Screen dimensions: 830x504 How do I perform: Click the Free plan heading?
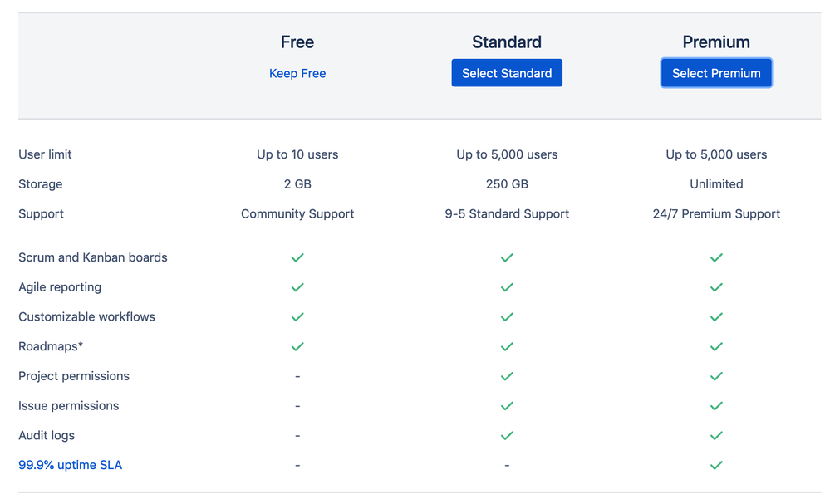coord(297,42)
